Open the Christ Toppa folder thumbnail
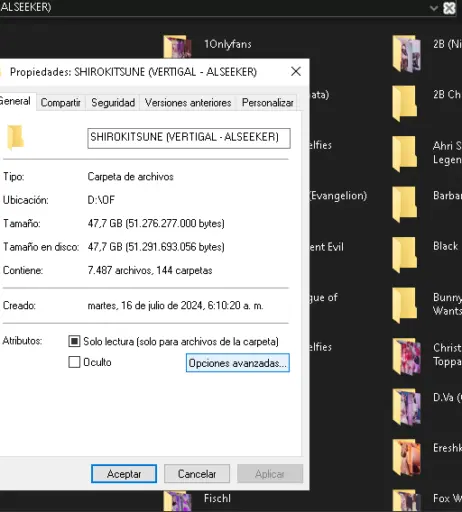Viewport: 462px width, 512px height. pyautogui.click(x=407, y=356)
